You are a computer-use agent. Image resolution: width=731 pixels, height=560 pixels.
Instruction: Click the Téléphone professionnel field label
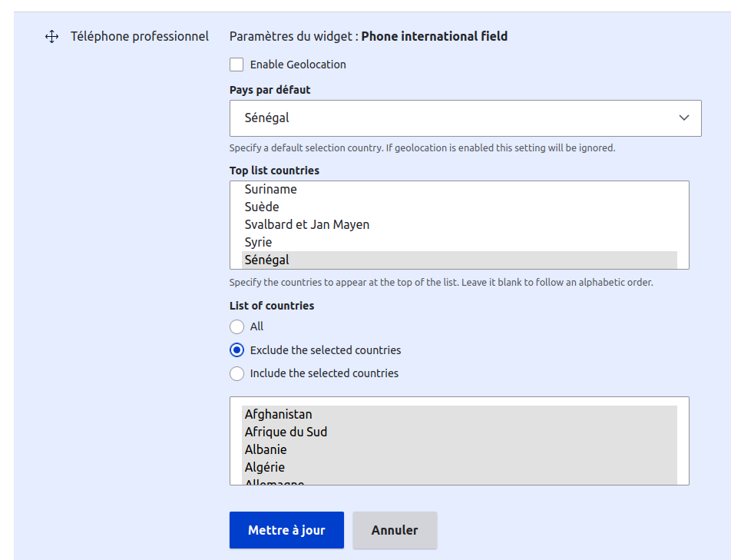139,36
